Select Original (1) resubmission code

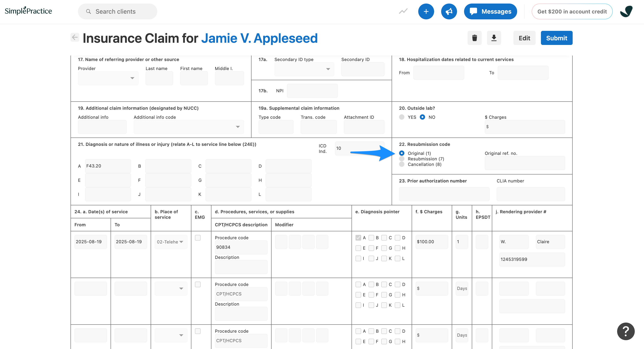[x=402, y=153]
